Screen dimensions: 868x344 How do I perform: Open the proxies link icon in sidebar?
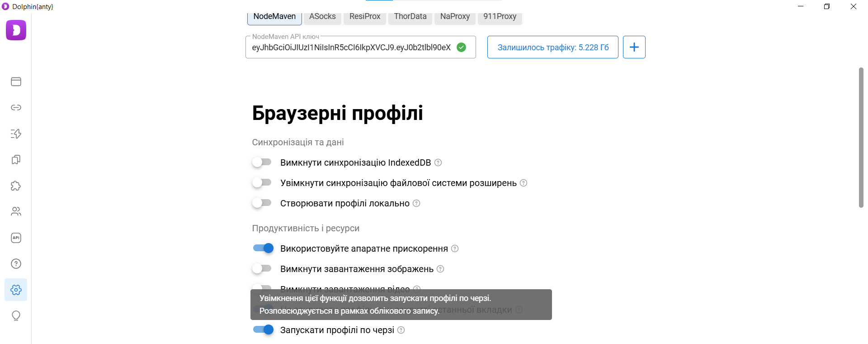(x=16, y=107)
